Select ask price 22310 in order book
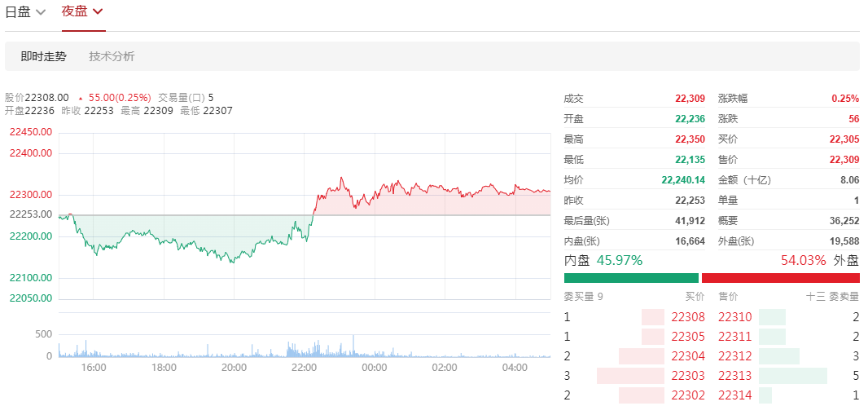This screenshot has width=868, height=406. (735, 317)
